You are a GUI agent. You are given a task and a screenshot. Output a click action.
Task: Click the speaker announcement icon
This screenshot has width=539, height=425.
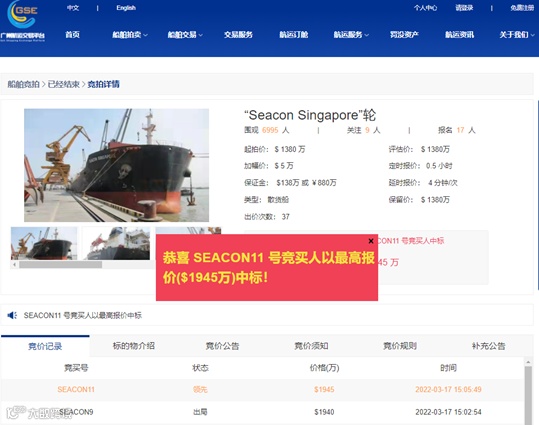pos(12,315)
